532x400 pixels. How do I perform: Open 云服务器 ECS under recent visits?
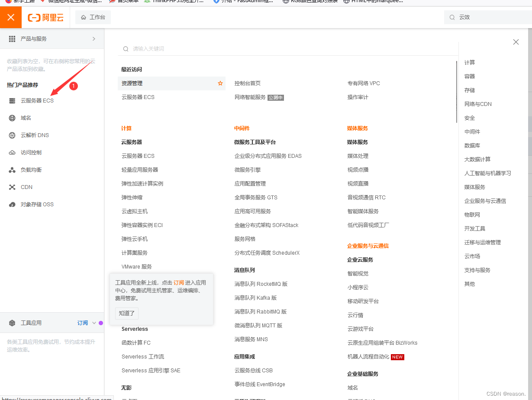coord(138,97)
